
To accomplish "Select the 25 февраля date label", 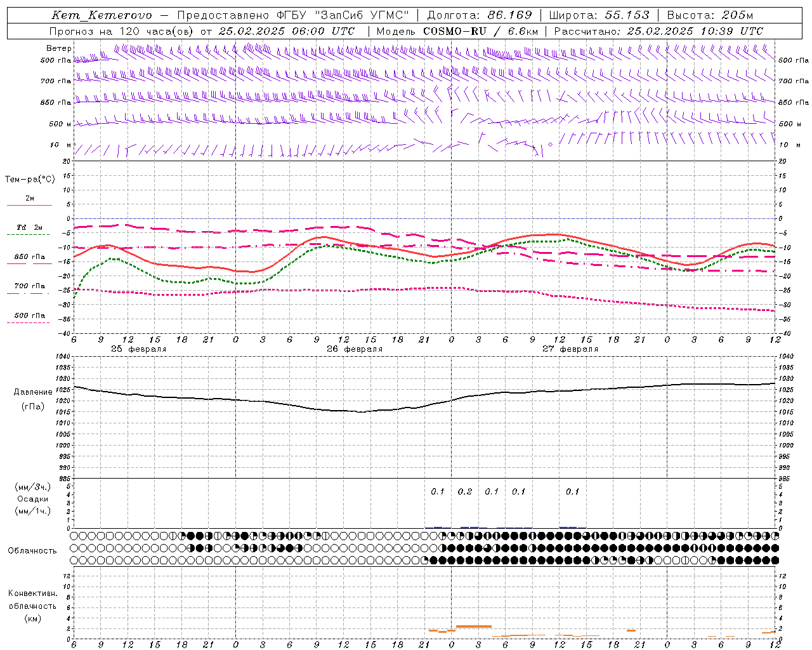I will (x=139, y=349).
